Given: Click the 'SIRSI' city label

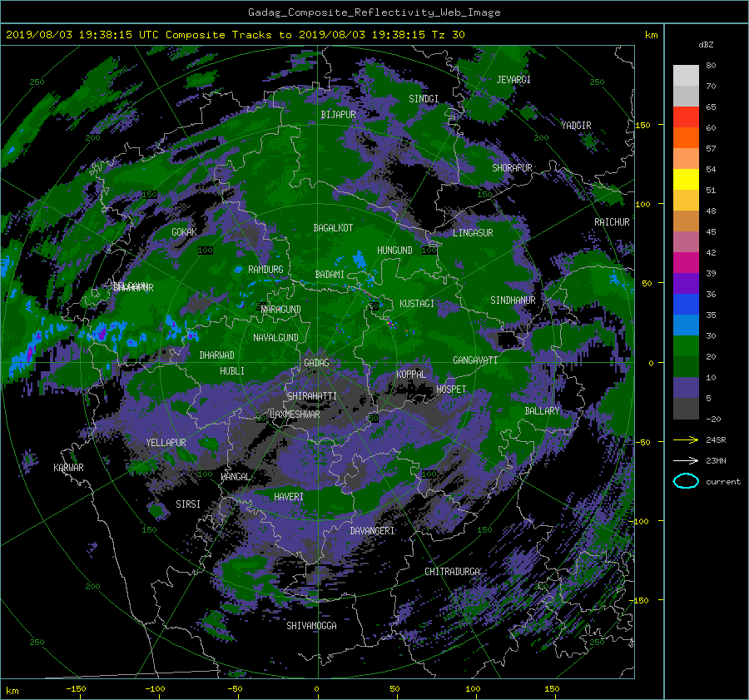Looking at the screenshot, I should pos(188,504).
